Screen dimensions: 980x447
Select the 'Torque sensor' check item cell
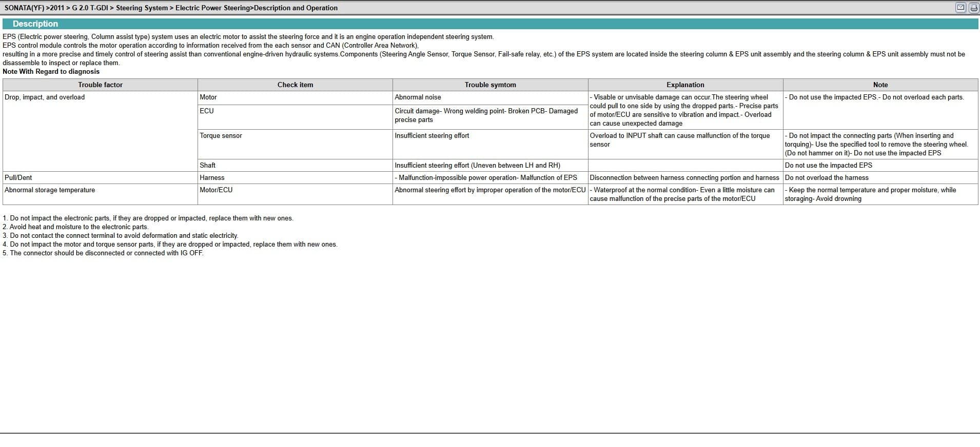tap(221, 136)
